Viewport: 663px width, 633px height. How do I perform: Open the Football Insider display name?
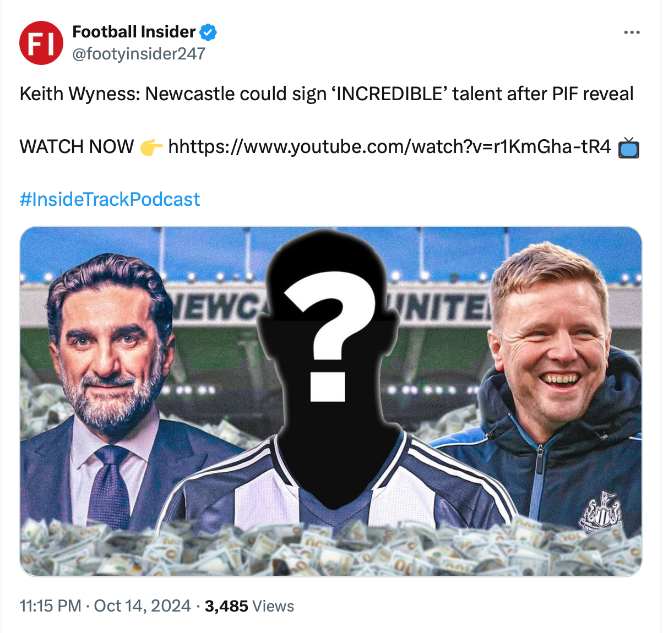134,32
